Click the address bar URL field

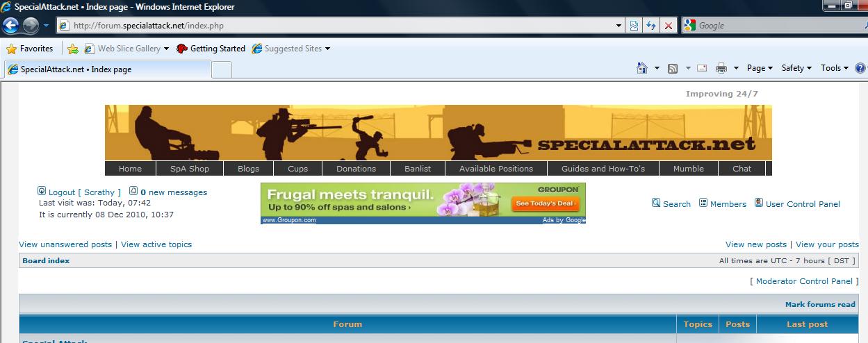point(334,26)
